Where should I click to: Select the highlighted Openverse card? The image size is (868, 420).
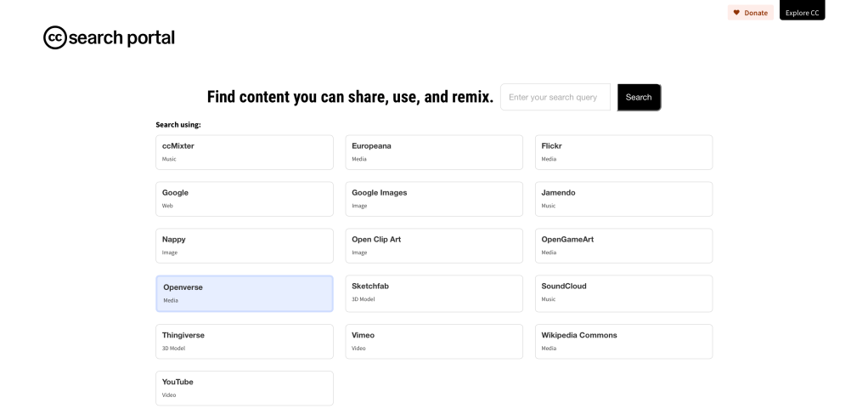coord(244,293)
